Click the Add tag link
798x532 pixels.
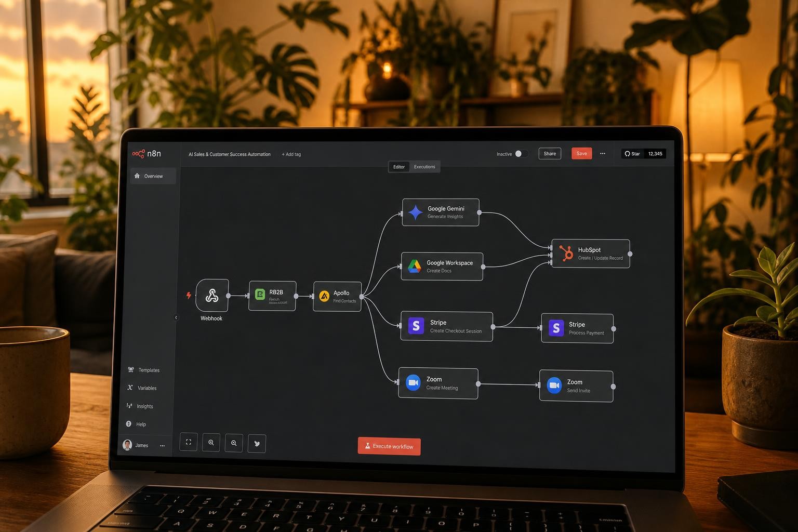pos(291,154)
